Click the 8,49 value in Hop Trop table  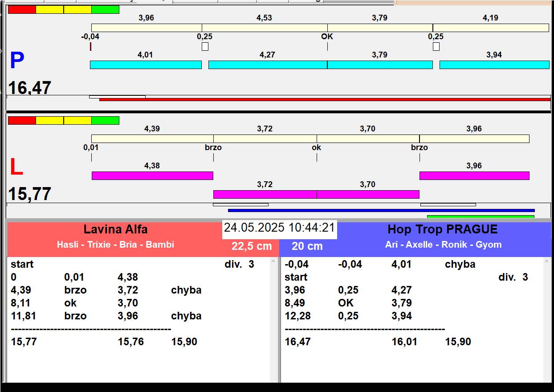[x=295, y=303]
